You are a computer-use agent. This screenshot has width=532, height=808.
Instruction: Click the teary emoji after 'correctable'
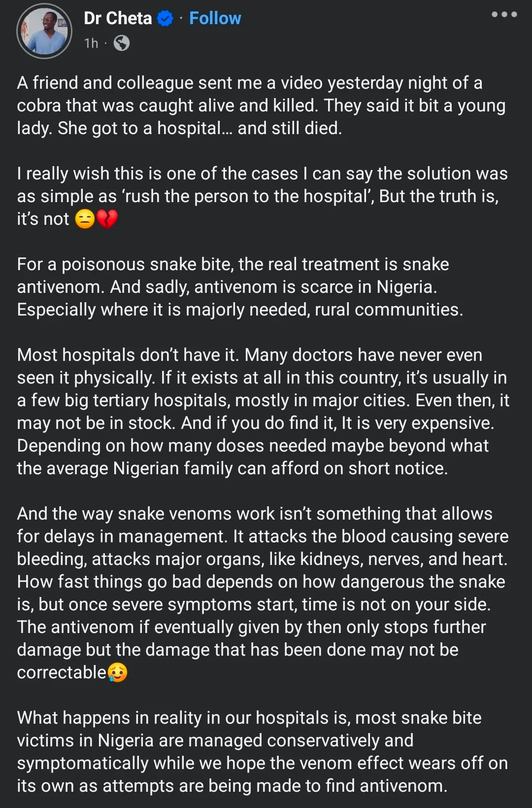coord(117,672)
